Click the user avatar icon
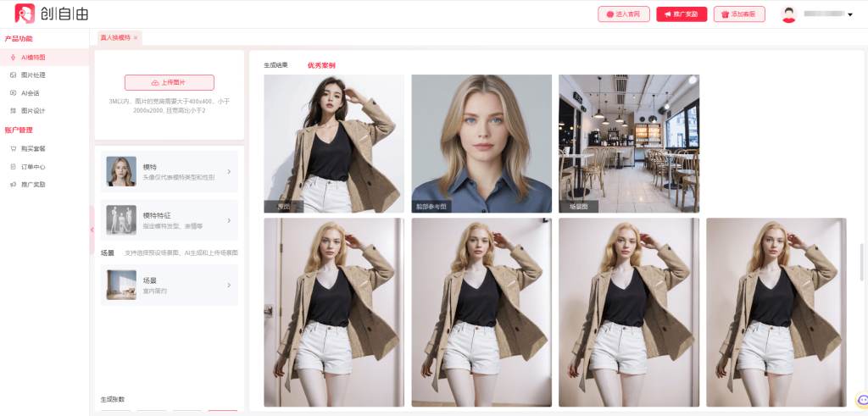The image size is (868, 416). (x=789, y=14)
